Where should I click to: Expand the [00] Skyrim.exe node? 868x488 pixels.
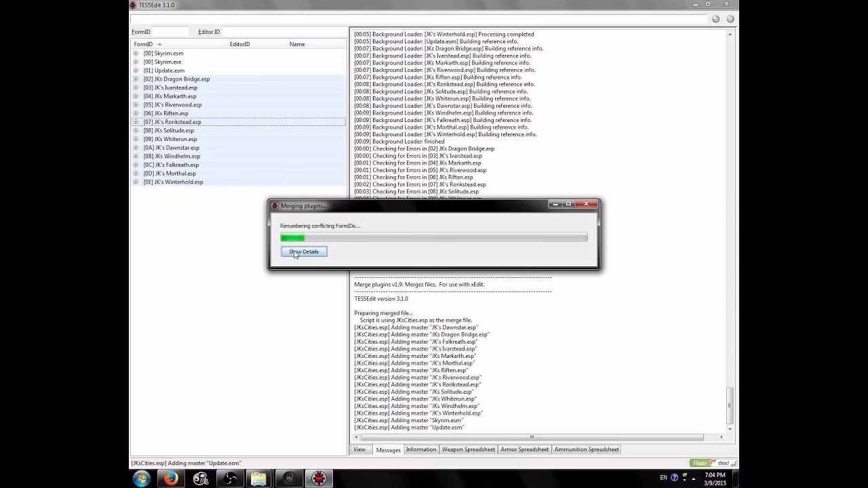coord(136,62)
